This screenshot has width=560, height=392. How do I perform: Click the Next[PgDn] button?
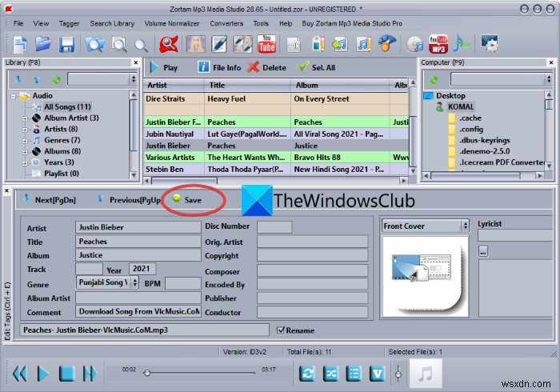coord(50,199)
